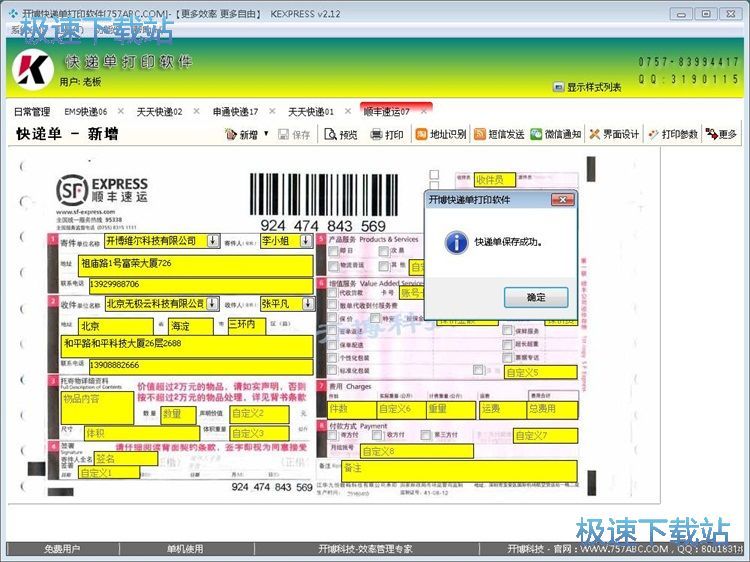This screenshot has height=562, width=750.
Task: Click the 件数 charges field
Action: pos(352,410)
